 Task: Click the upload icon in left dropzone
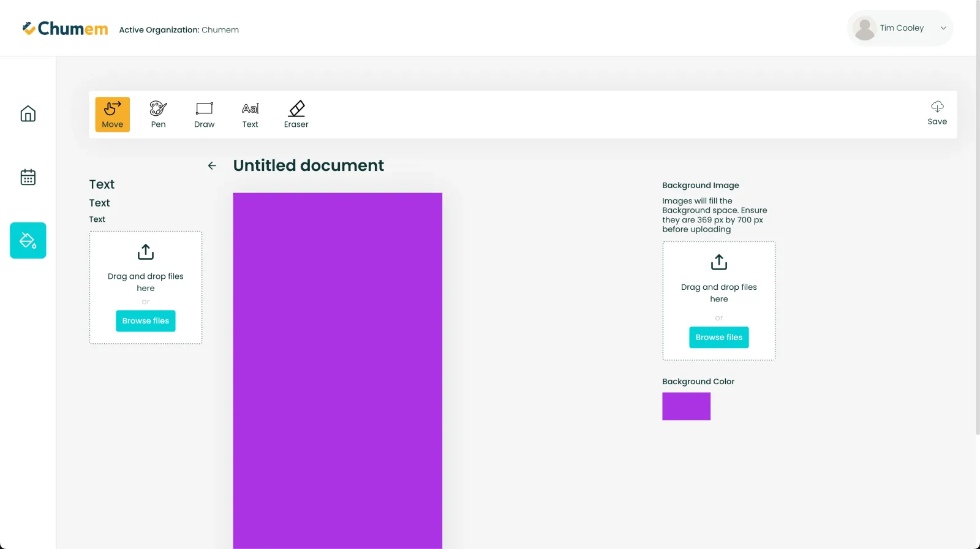click(x=146, y=252)
